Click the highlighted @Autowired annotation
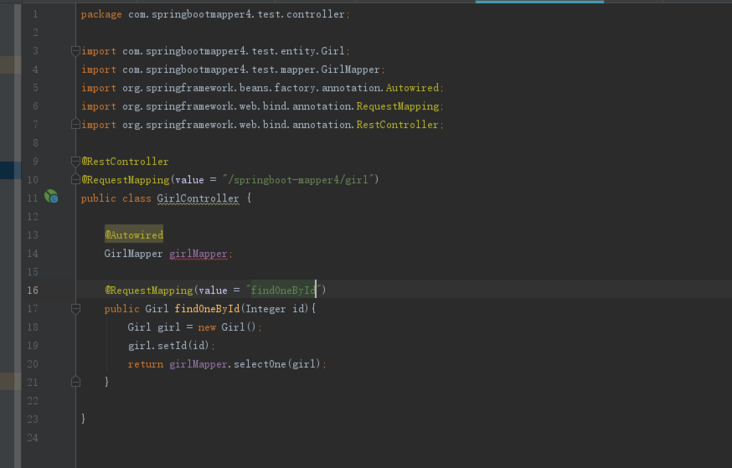This screenshot has width=732, height=468. pos(134,235)
